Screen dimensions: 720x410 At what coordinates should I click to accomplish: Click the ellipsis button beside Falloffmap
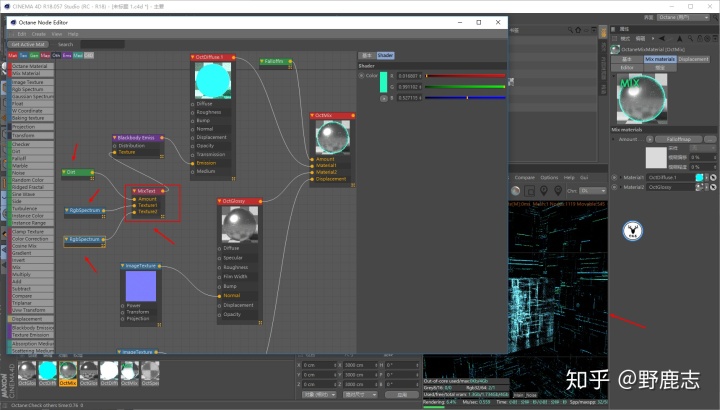[710, 139]
